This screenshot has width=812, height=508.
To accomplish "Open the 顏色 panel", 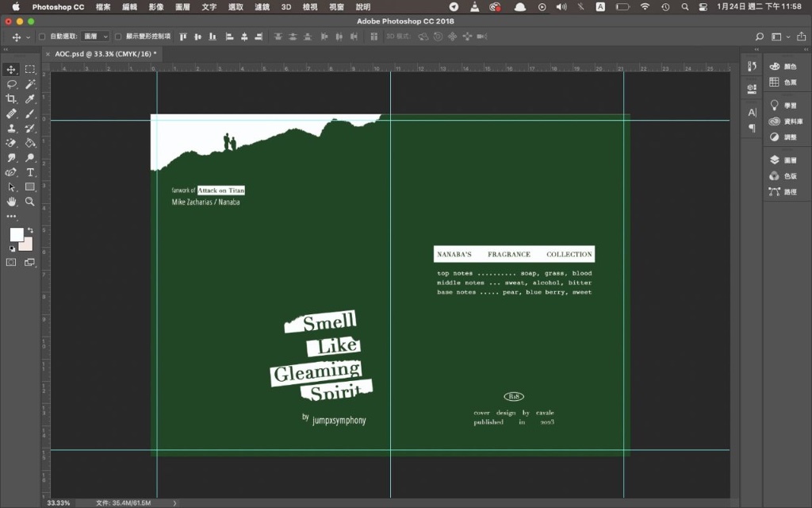I will [x=783, y=67].
